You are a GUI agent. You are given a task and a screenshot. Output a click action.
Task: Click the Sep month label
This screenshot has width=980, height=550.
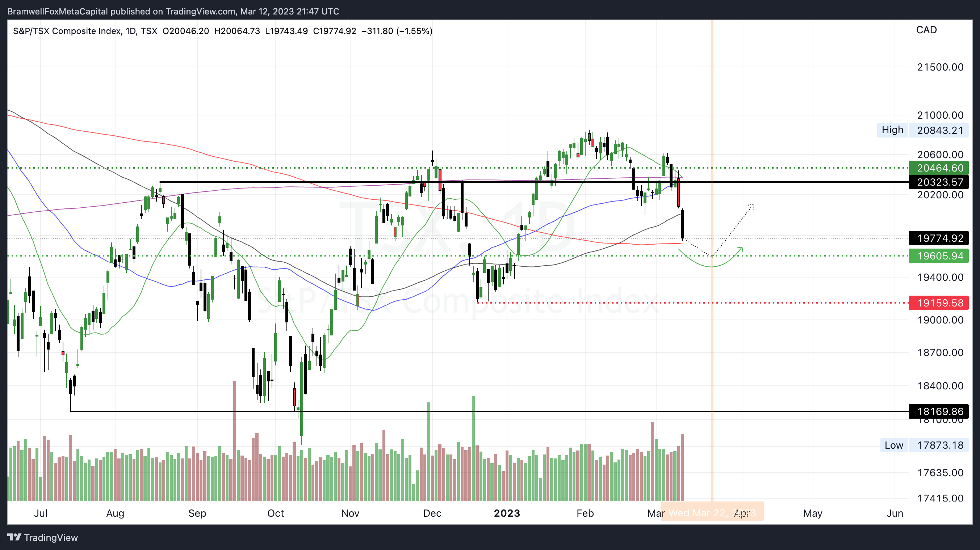click(x=197, y=513)
